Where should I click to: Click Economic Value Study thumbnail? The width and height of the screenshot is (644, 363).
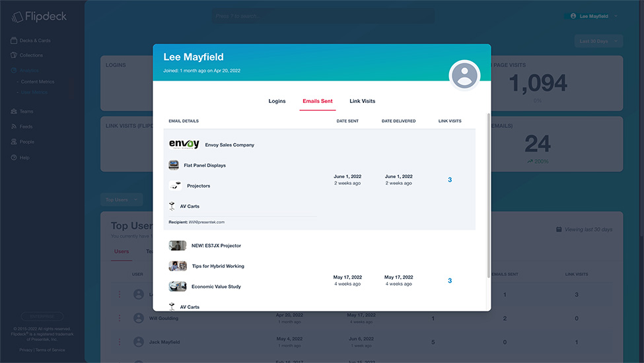178,286
